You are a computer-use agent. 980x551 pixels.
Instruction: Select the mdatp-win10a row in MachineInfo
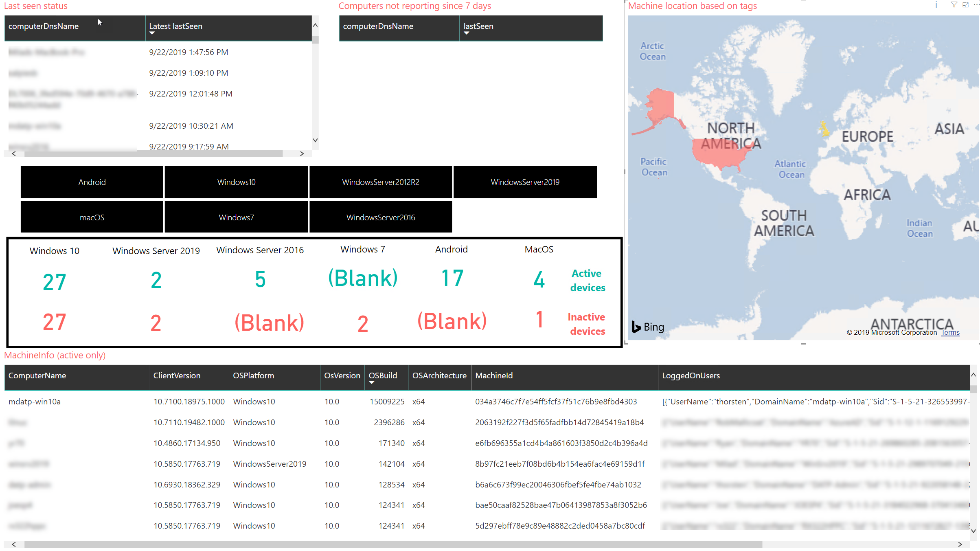pyautogui.click(x=34, y=402)
